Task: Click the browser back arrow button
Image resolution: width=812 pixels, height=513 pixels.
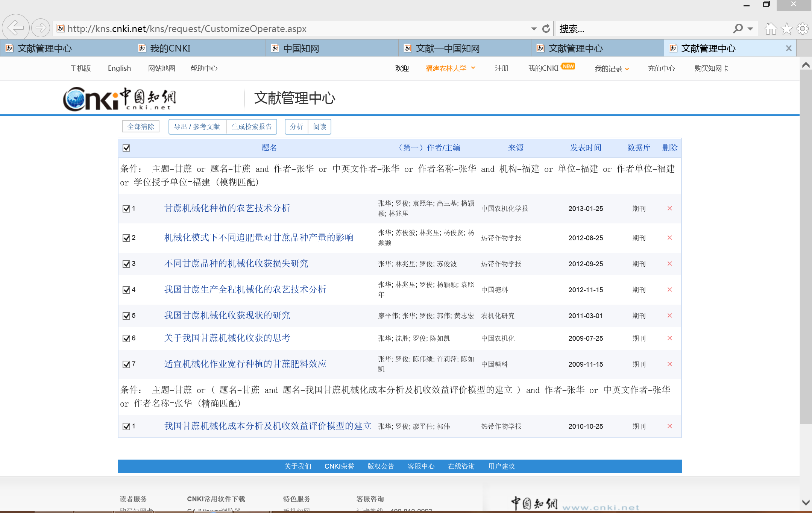Action: coord(15,28)
